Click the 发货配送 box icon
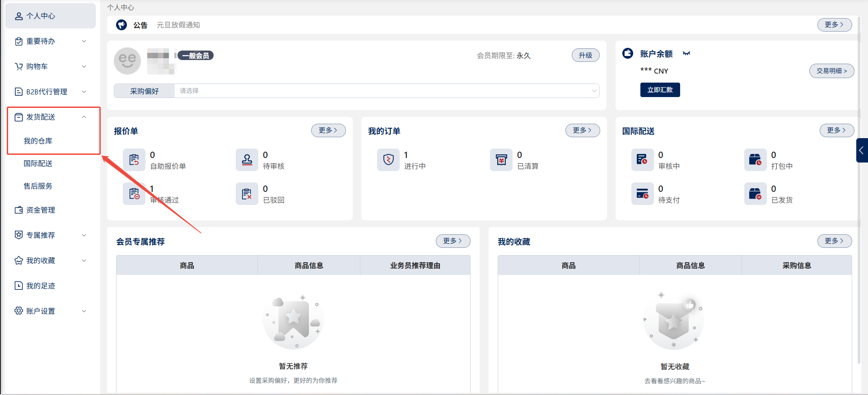 tap(19, 117)
